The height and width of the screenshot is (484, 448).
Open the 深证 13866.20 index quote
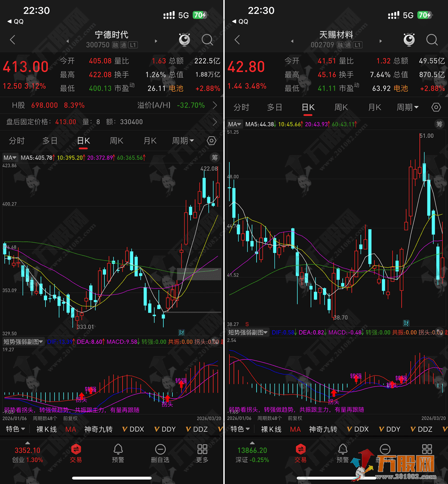pos(252,453)
